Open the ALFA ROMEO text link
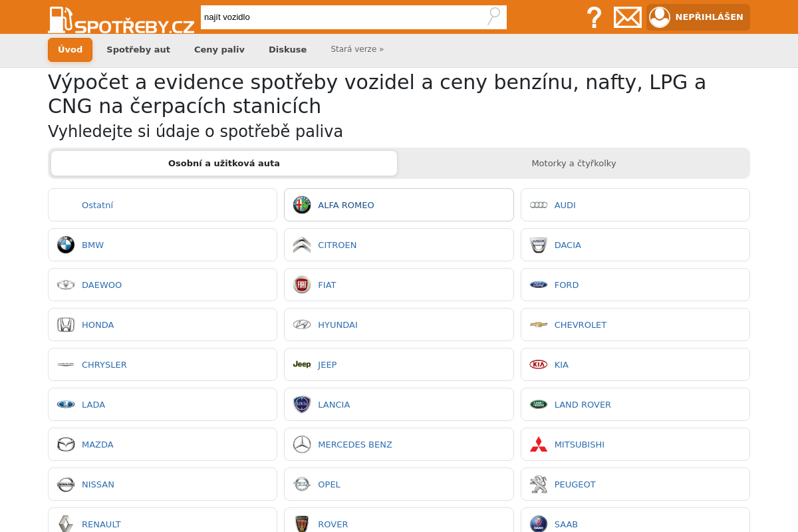The height and width of the screenshot is (532, 798). point(346,205)
